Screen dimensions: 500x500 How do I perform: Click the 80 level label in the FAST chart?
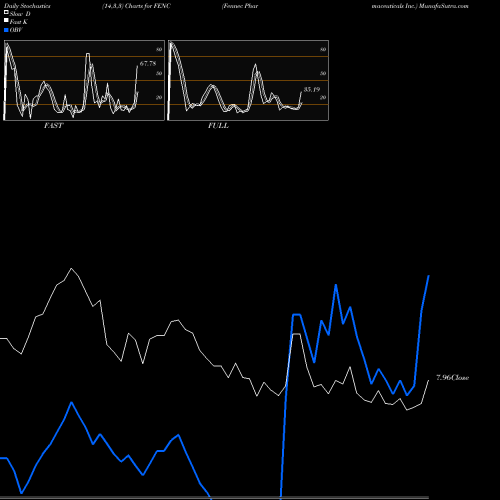coord(159,49)
